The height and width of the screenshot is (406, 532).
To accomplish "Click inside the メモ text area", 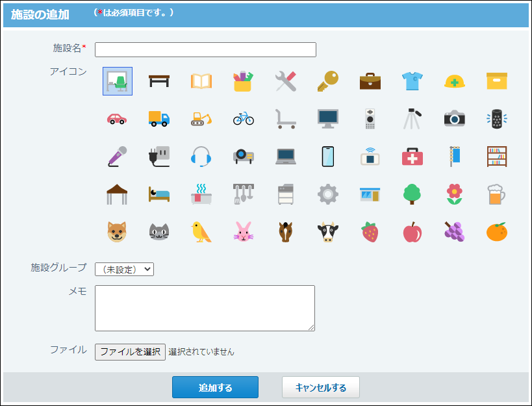I will click(205, 308).
